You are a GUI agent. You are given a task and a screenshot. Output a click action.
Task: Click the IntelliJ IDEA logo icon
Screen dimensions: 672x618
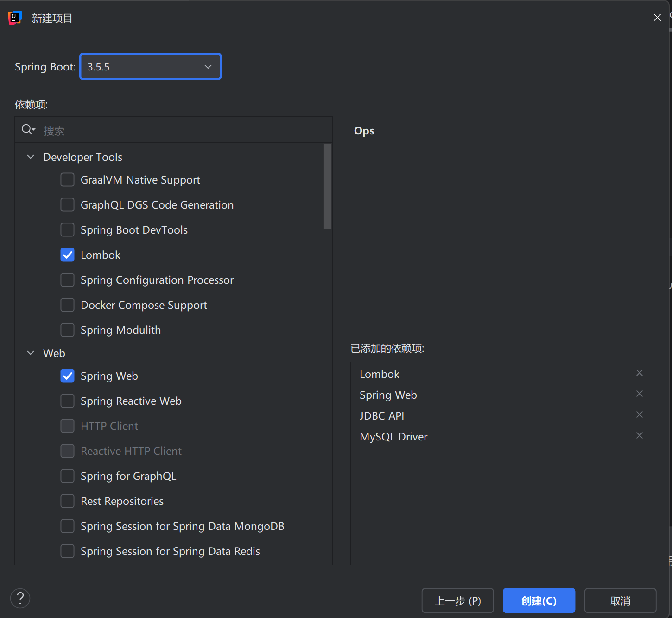[x=15, y=18]
